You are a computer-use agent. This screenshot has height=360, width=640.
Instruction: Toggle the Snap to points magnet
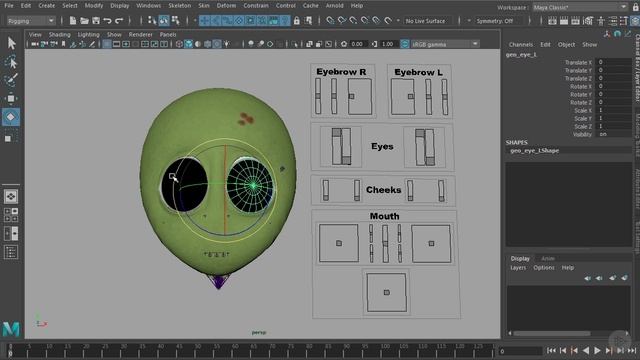(353, 21)
